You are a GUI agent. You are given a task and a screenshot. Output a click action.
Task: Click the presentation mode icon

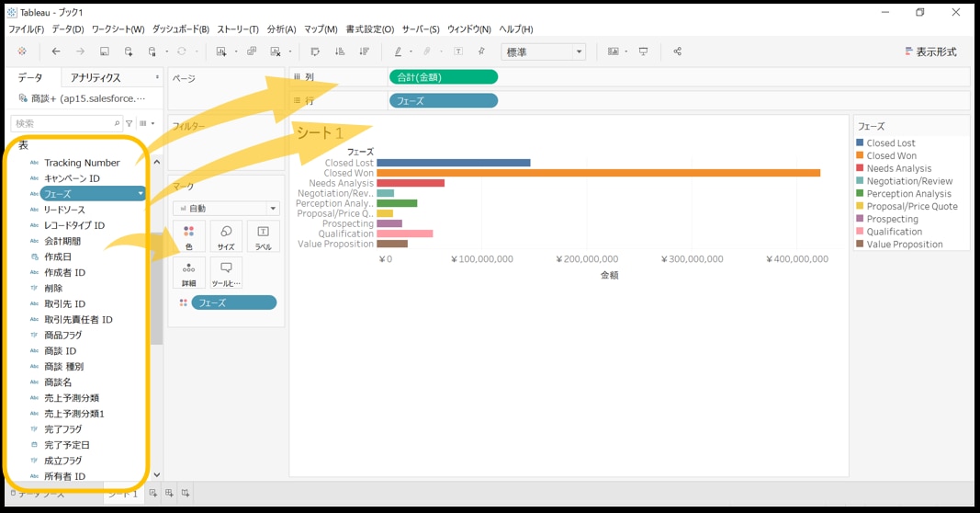[x=643, y=51]
